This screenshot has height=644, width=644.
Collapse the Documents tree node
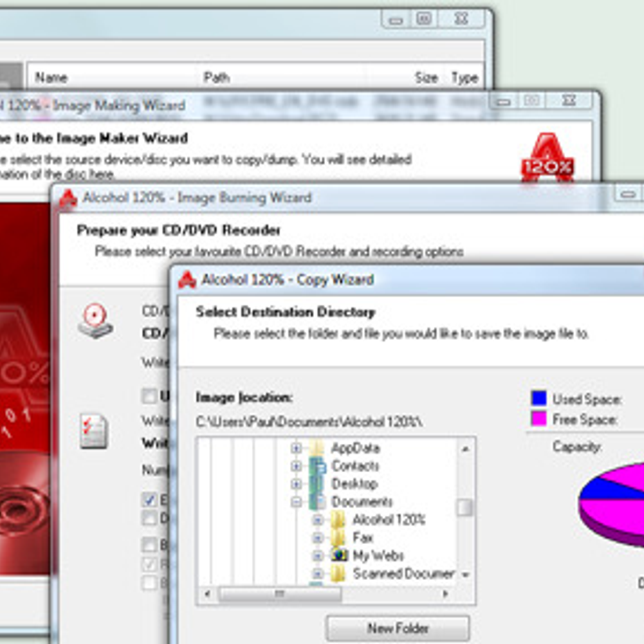tap(296, 502)
